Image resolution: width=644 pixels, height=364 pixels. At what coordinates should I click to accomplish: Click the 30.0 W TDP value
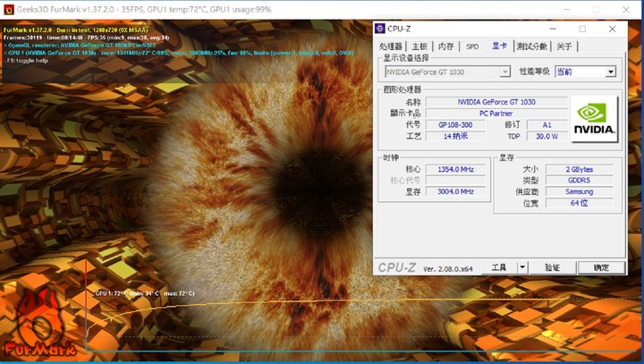(x=547, y=136)
